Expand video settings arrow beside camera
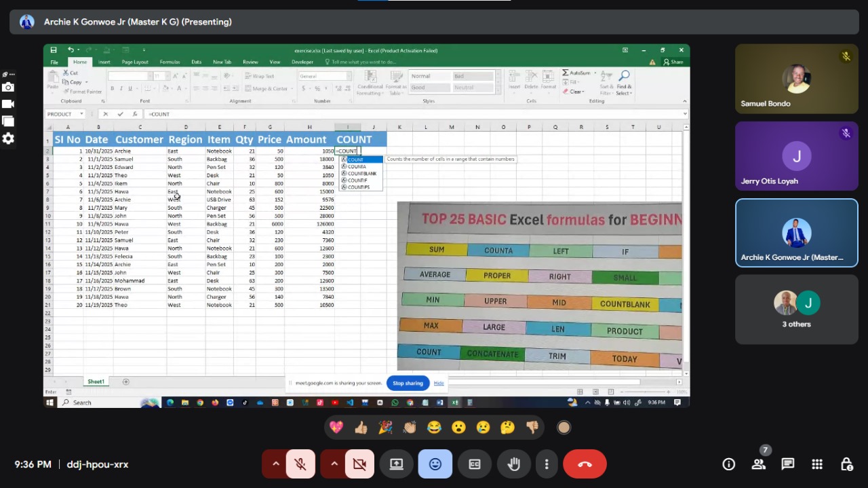 click(x=334, y=464)
